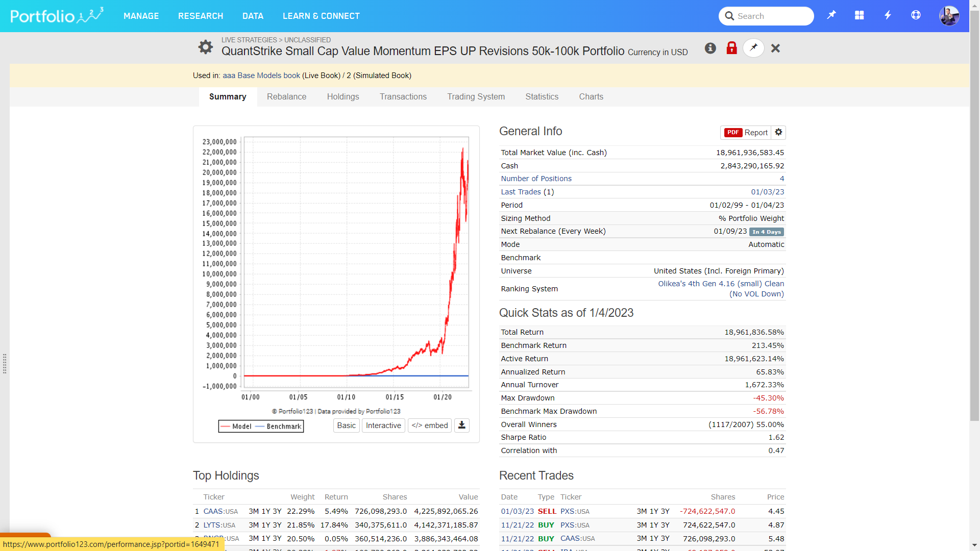
Task: Click the 3M chart link for CAAS holding
Action: (254, 511)
